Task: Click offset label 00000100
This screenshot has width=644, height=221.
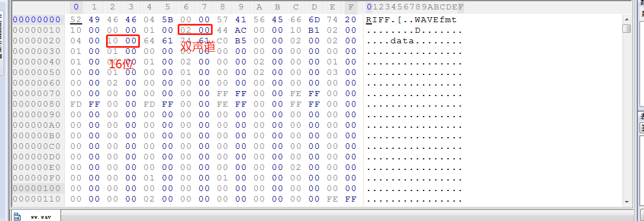Action: point(37,188)
